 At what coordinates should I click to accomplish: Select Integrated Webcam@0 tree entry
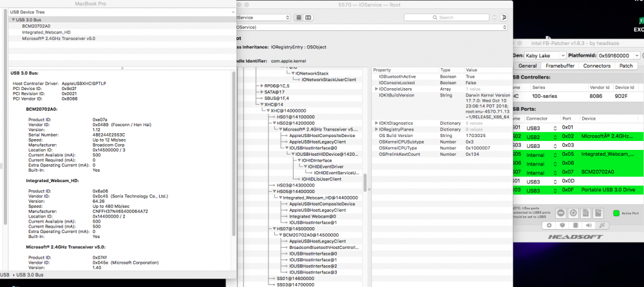(x=312, y=216)
